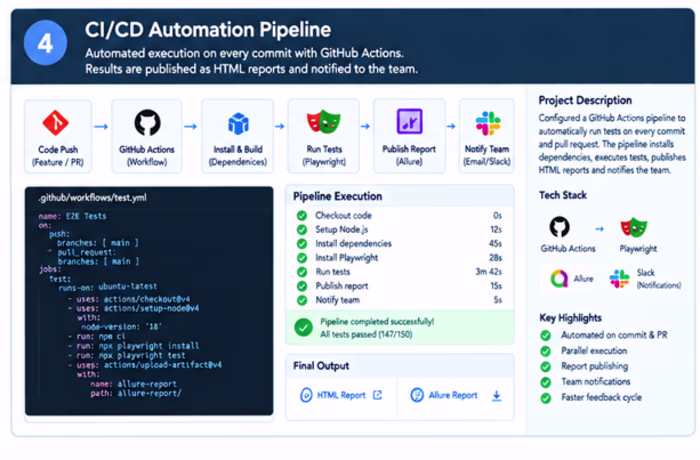Click the green check next to Checkout code
Viewport: 700px width, 460px height.
tap(302, 216)
